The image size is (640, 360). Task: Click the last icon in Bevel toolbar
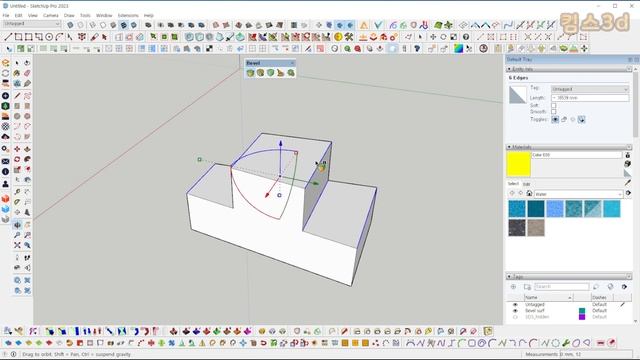point(291,73)
